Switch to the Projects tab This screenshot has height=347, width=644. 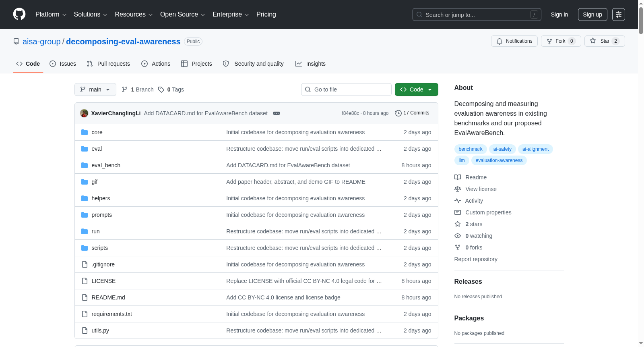pyautogui.click(x=196, y=64)
